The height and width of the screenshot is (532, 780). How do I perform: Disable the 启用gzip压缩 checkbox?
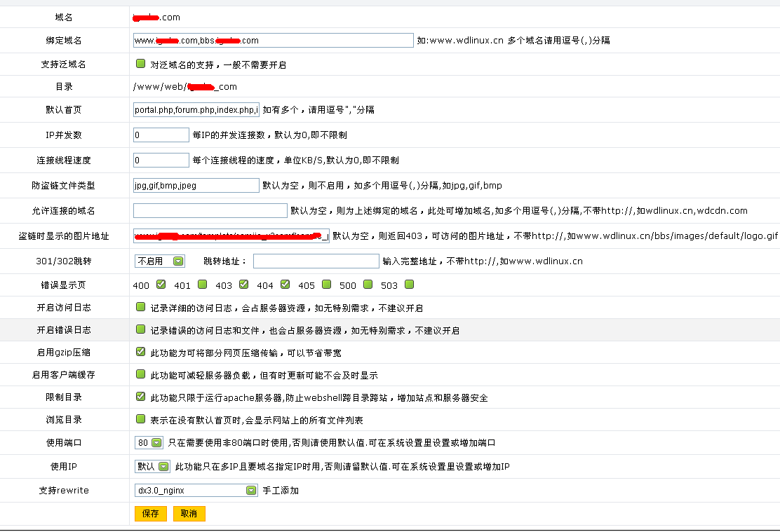pyautogui.click(x=140, y=352)
